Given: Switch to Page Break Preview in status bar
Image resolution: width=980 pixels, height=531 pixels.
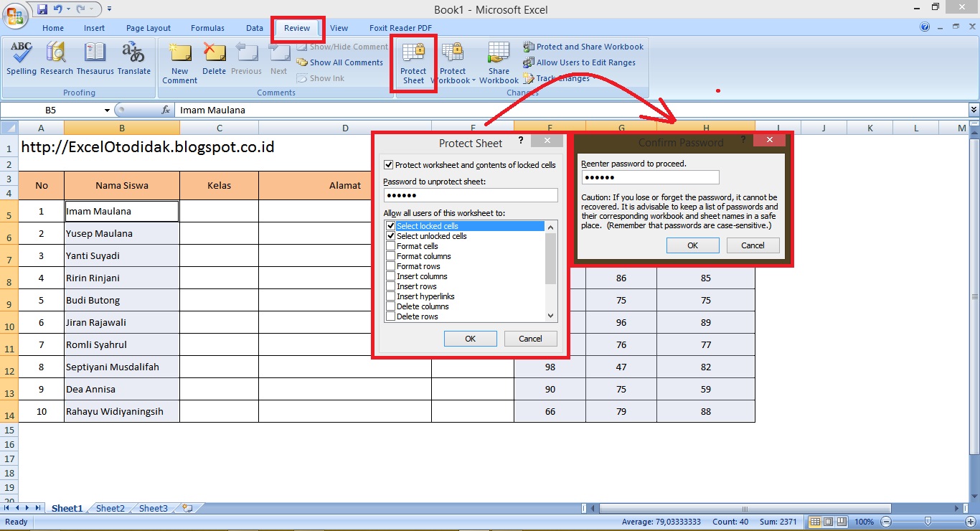Looking at the screenshot, I should click(x=842, y=522).
